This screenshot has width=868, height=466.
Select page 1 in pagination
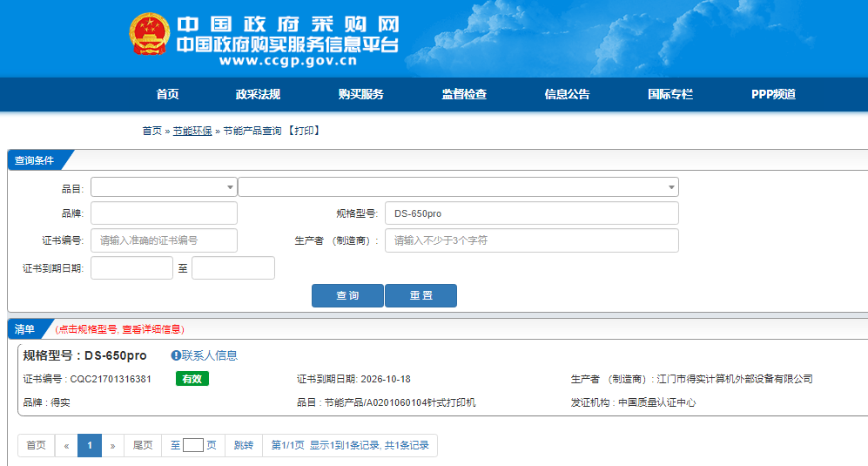[x=90, y=445]
